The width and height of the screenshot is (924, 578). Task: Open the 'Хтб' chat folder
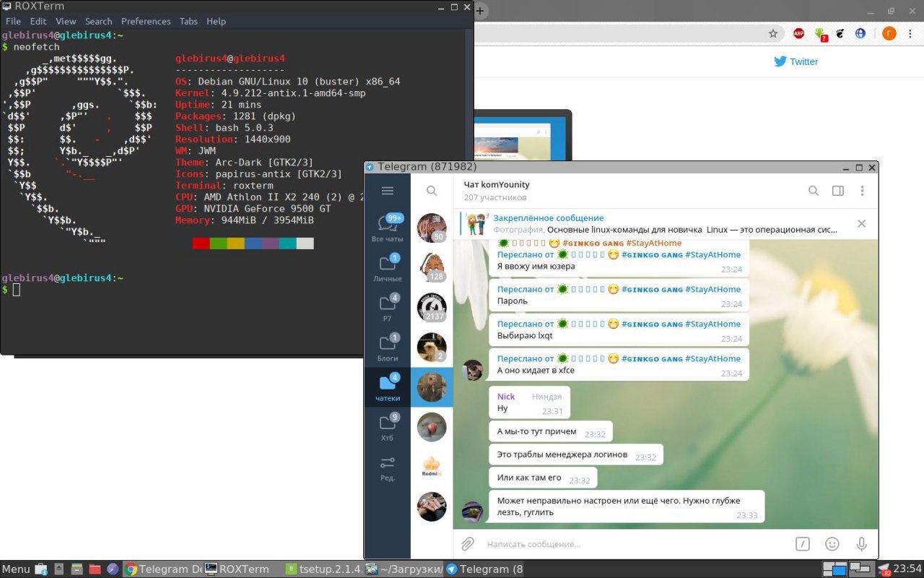coord(388,427)
